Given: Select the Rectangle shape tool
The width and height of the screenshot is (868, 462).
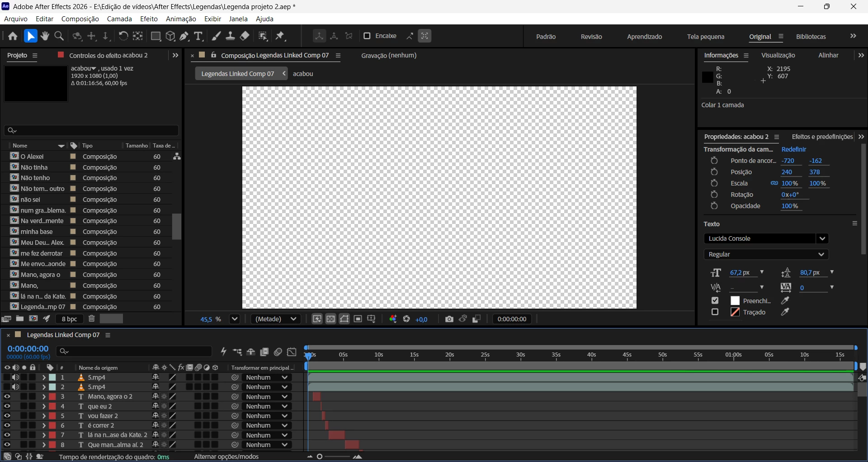Looking at the screenshot, I should [156, 36].
